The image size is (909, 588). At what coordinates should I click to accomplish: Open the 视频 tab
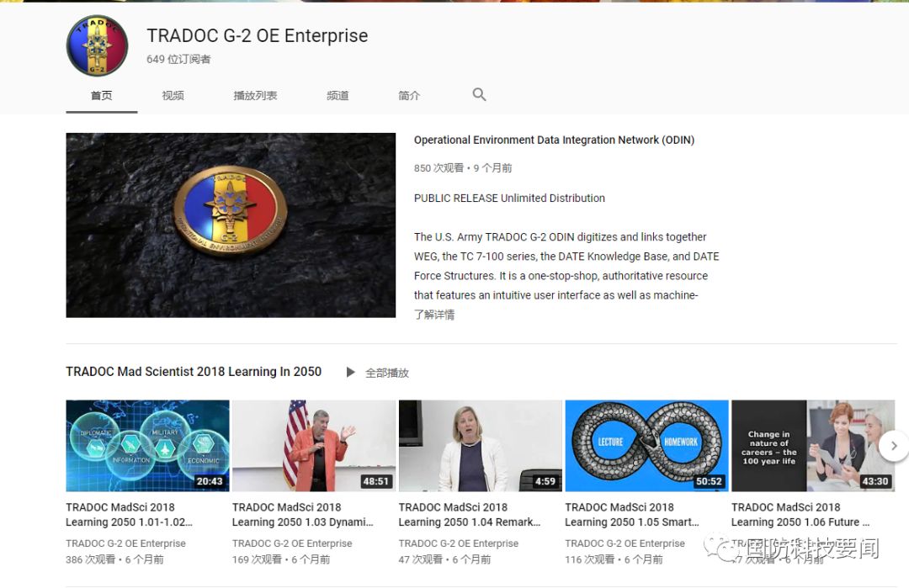coord(173,96)
